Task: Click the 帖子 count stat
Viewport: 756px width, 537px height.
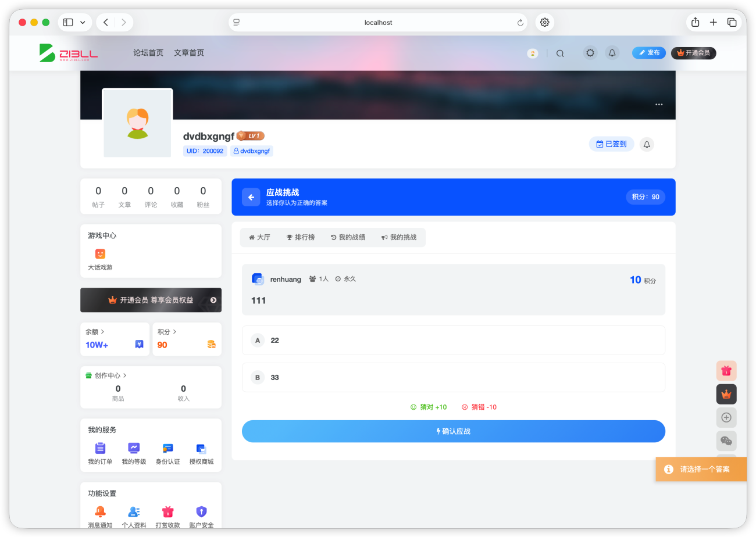Action: click(98, 196)
